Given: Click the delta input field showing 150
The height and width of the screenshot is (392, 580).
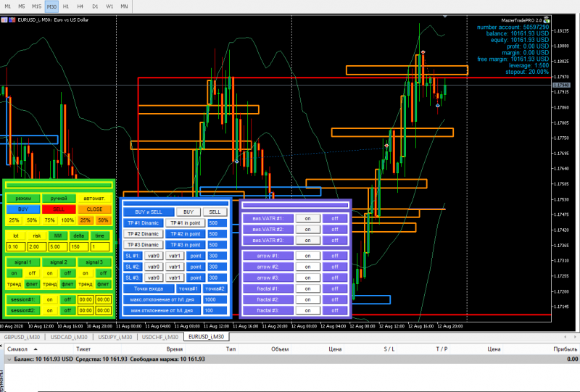Looking at the screenshot, I should click(79, 246).
